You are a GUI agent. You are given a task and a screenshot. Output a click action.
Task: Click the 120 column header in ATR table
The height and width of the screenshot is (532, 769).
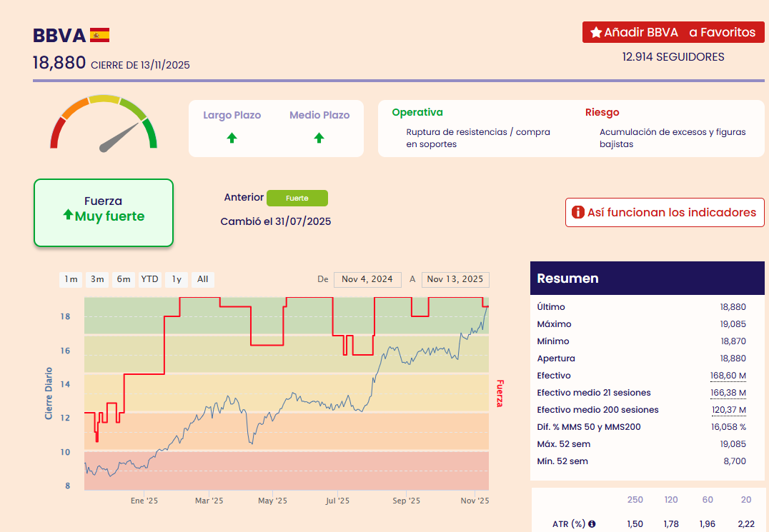pos(671,500)
